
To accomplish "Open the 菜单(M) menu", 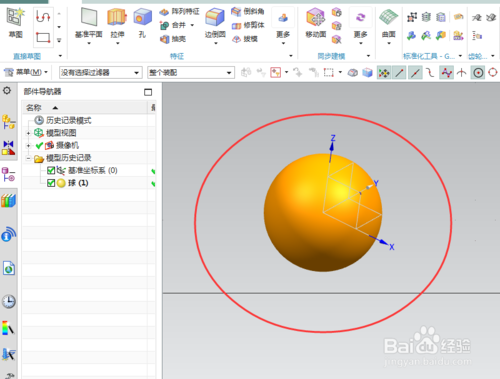I will coord(26,72).
